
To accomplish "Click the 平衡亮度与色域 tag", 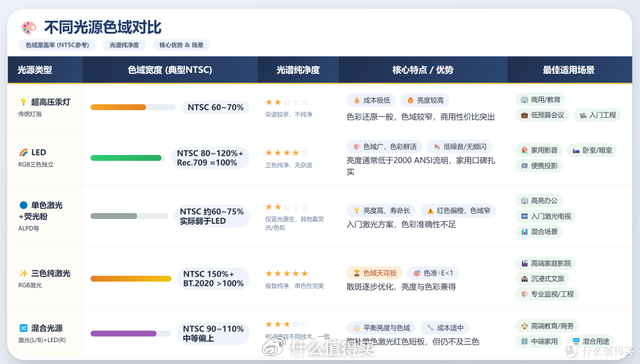I will coord(381,328).
